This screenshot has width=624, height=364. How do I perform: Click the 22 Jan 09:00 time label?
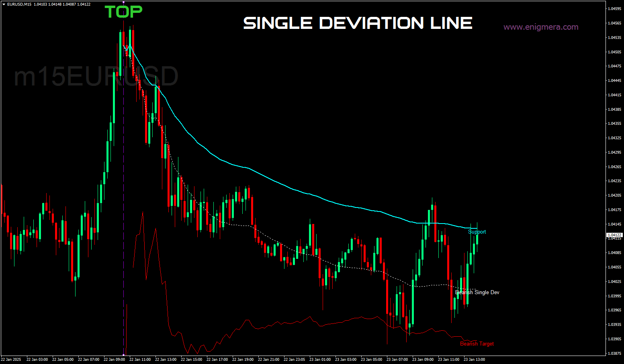114,360
